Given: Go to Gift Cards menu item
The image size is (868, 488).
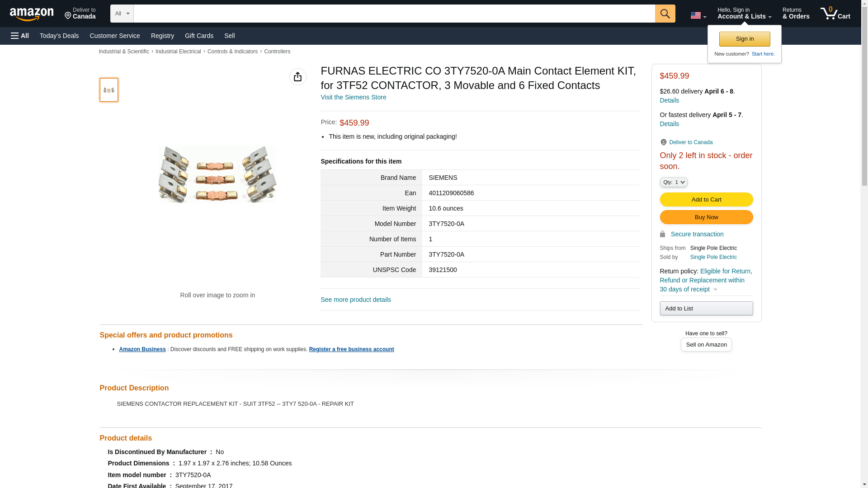Looking at the screenshot, I should pyautogui.click(x=199, y=36).
